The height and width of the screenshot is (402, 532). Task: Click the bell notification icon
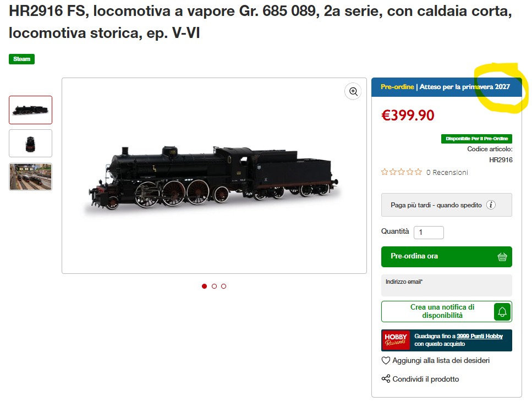pyautogui.click(x=502, y=312)
